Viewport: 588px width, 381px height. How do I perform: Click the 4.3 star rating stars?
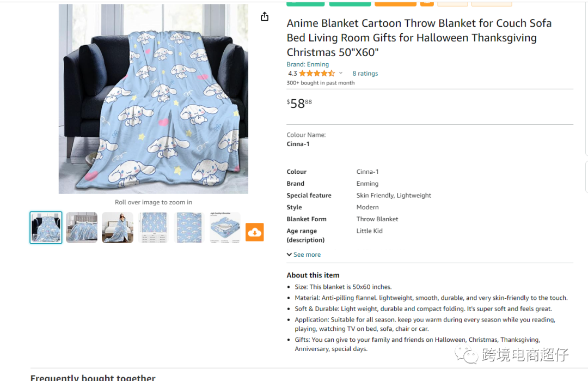[x=317, y=74]
